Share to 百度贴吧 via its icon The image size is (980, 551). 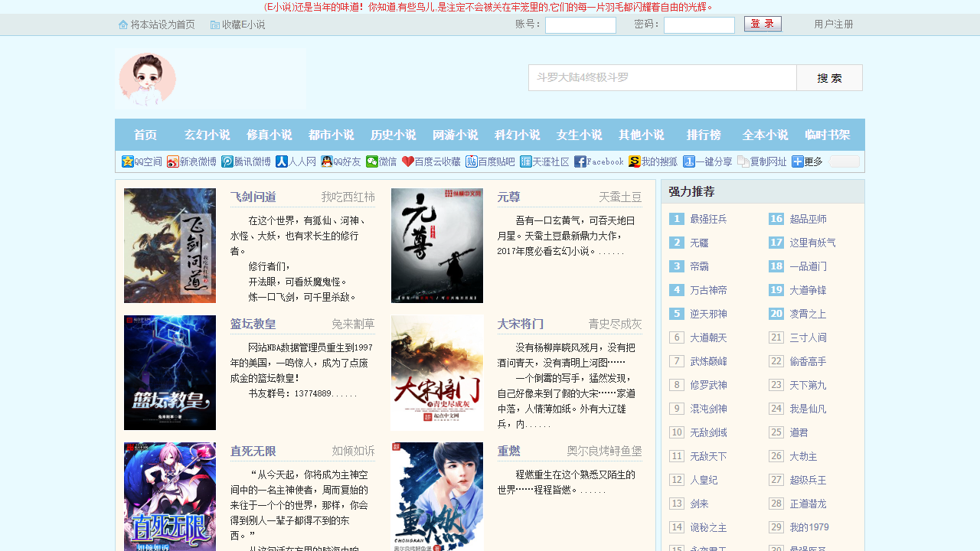click(472, 161)
